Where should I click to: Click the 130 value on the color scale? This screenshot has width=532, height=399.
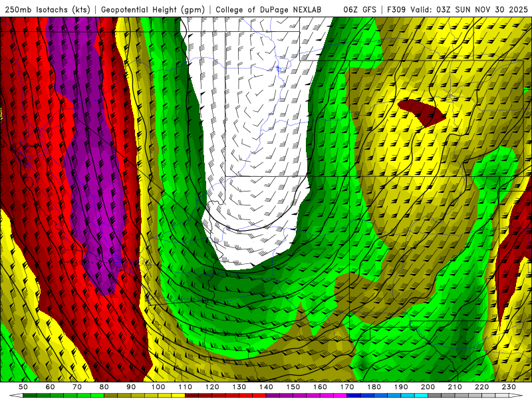tap(239, 387)
